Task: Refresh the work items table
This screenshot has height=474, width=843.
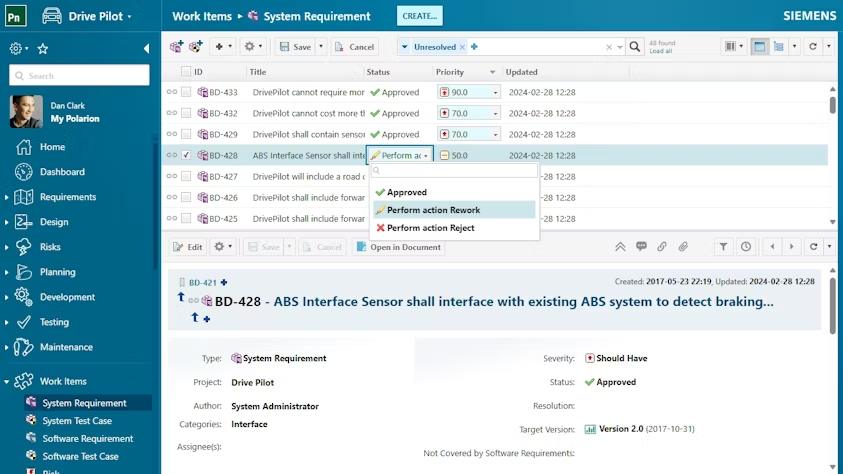Action: click(x=813, y=47)
